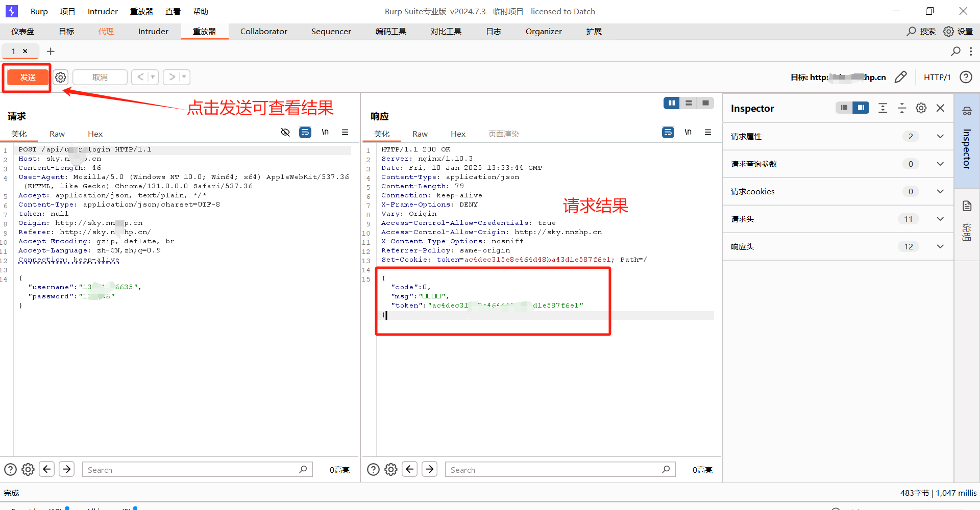Go to previous request with back arrow
The height and width of the screenshot is (510, 980).
140,77
